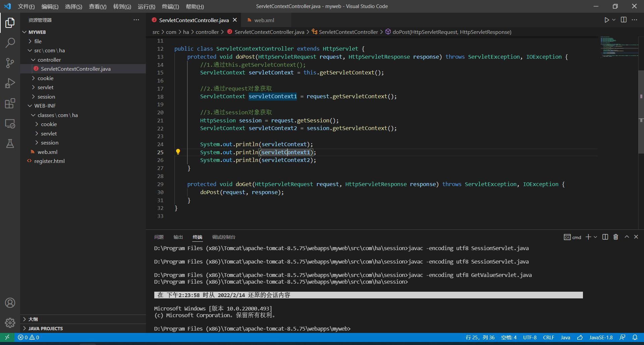Click the remote window indicator in status bar
This screenshot has height=345, width=644.
(7, 338)
